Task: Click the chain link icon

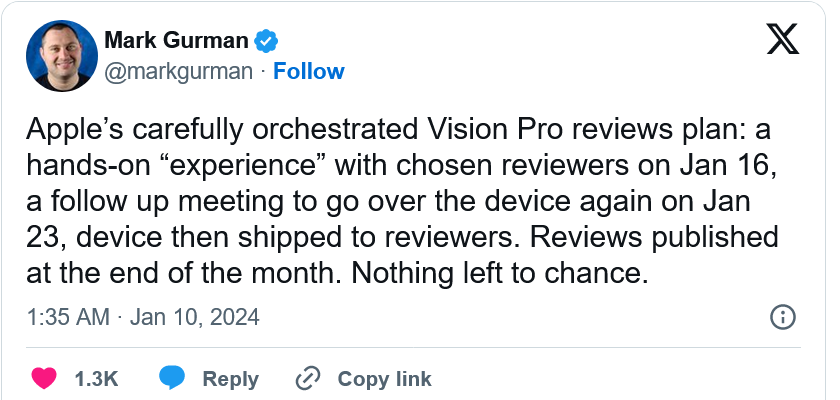Action: (x=308, y=379)
